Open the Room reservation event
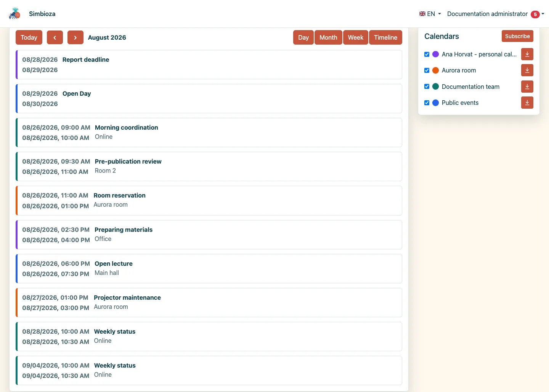This screenshot has width=549, height=392. pos(209,201)
